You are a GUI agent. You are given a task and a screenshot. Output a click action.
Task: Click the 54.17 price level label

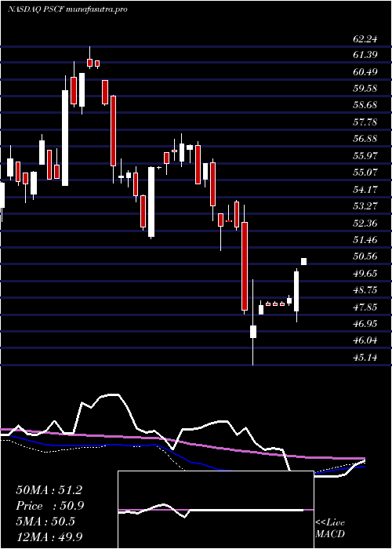pyautogui.click(x=365, y=190)
